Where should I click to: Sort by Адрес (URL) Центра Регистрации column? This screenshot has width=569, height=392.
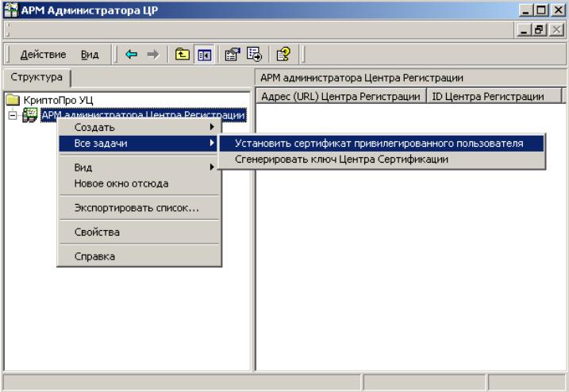tap(340, 96)
